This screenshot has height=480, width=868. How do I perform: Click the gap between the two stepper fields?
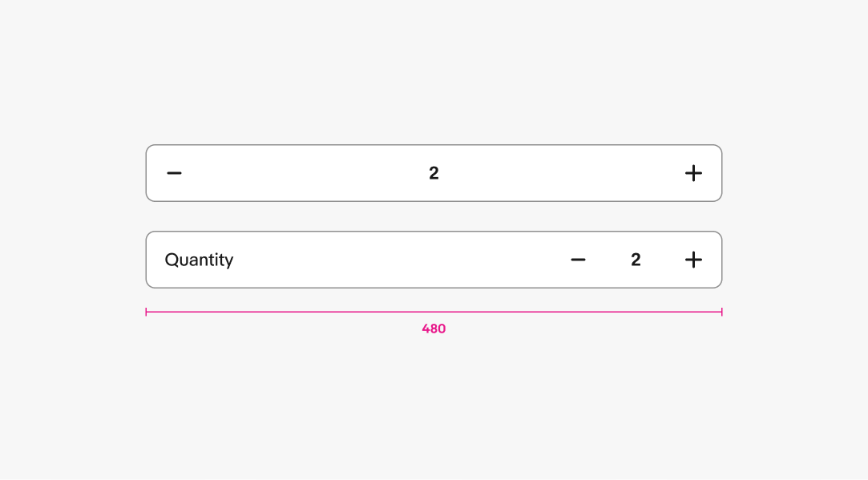pyautogui.click(x=434, y=216)
